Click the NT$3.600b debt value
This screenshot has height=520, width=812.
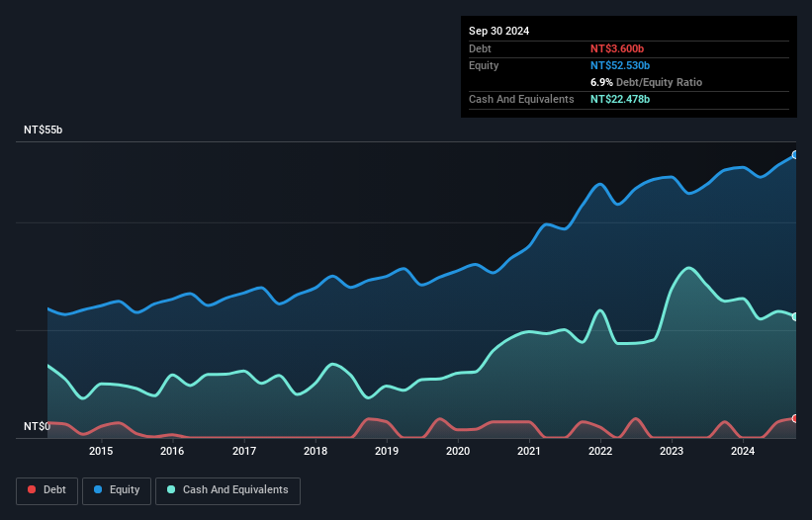pyautogui.click(x=617, y=48)
